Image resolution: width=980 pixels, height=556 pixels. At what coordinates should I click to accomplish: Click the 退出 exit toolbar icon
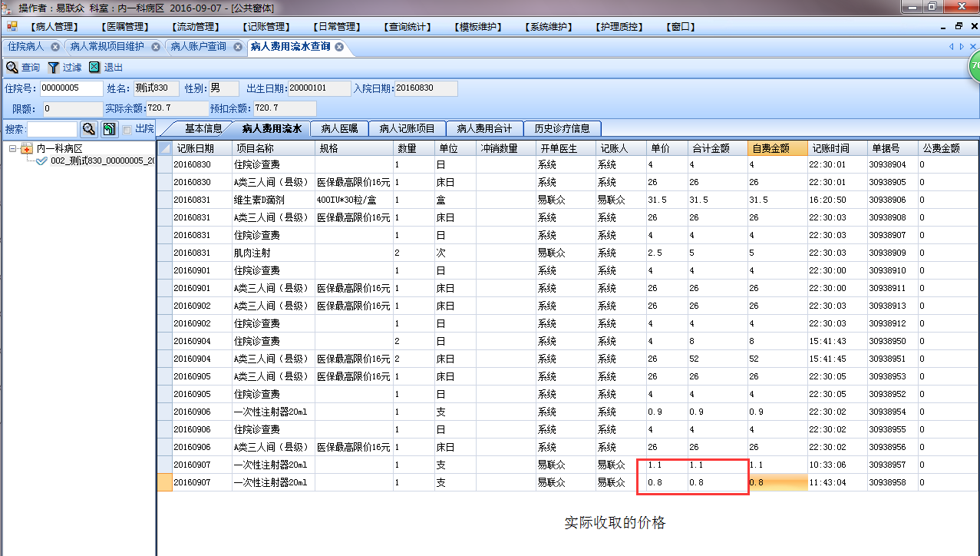[94, 68]
